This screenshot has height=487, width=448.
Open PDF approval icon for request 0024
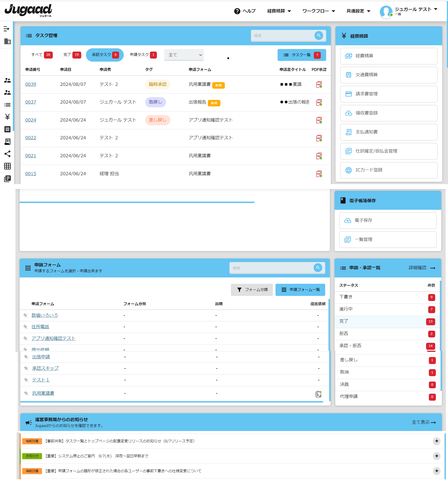tap(319, 120)
